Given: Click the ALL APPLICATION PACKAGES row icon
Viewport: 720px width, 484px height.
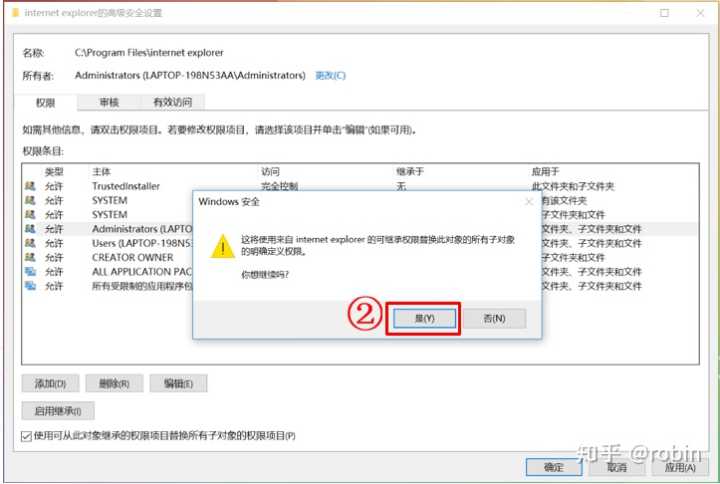Looking at the screenshot, I should click(30, 271).
